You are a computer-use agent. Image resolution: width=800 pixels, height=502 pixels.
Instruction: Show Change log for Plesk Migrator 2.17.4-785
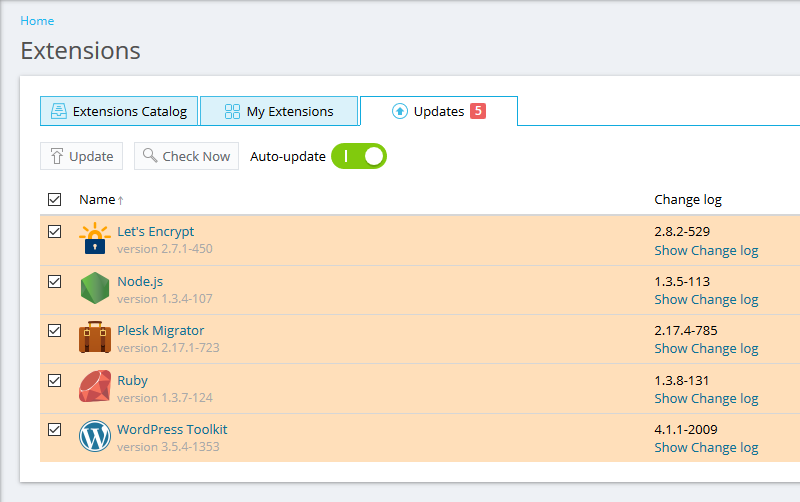click(706, 348)
